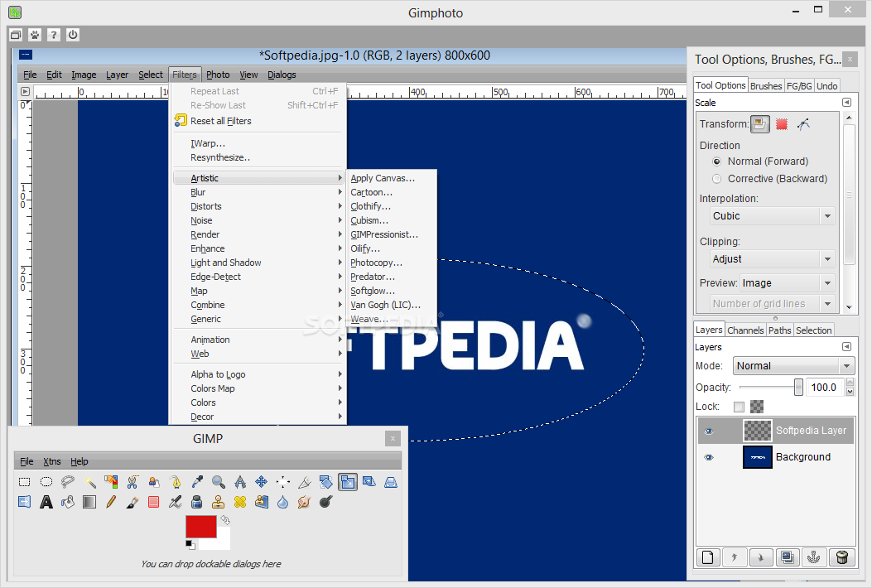Switch to the Brushes tab
The image size is (872, 588).
pos(766,85)
